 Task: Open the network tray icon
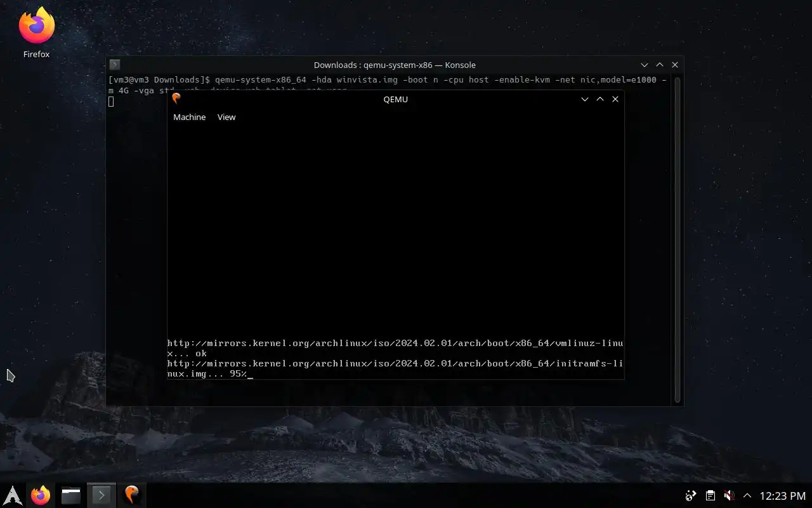tap(691, 495)
